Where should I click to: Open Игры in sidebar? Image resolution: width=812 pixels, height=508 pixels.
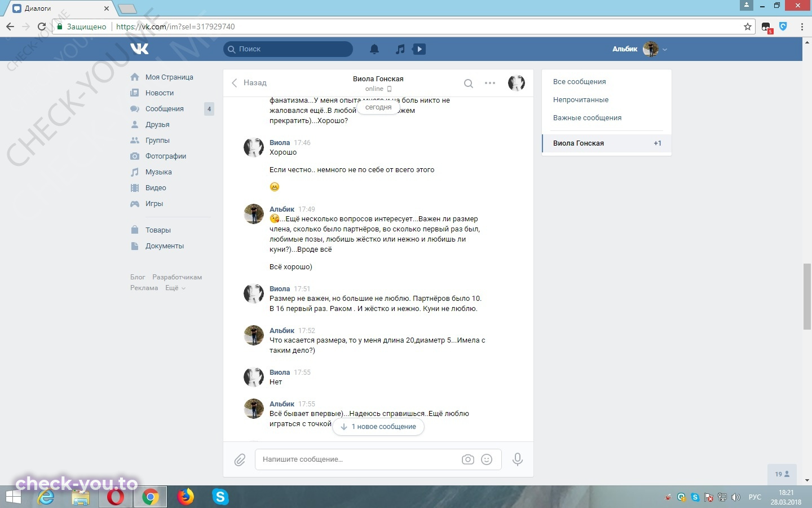click(154, 204)
